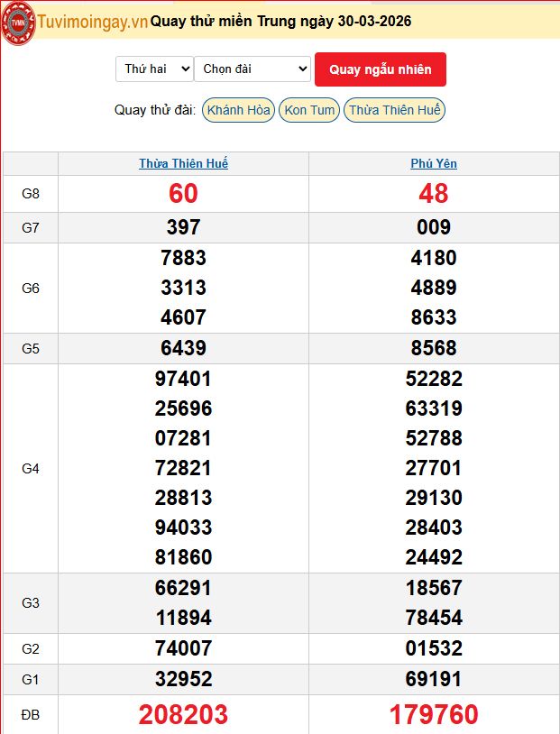Select the red G8 result 60
Viewport: 560px width, 734px height.
[x=183, y=193]
